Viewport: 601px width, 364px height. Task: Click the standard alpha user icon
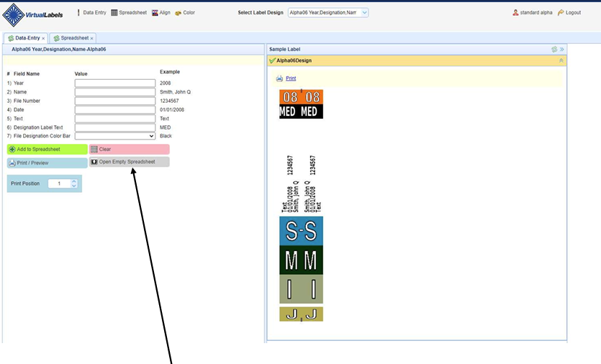tap(515, 13)
